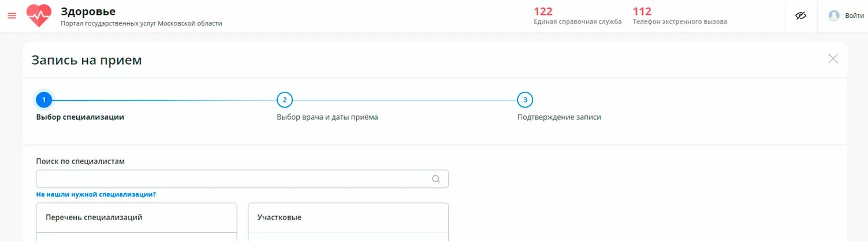This screenshot has height=241, width=868.
Task: Click the Войти login link
Action: click(854, 16)
